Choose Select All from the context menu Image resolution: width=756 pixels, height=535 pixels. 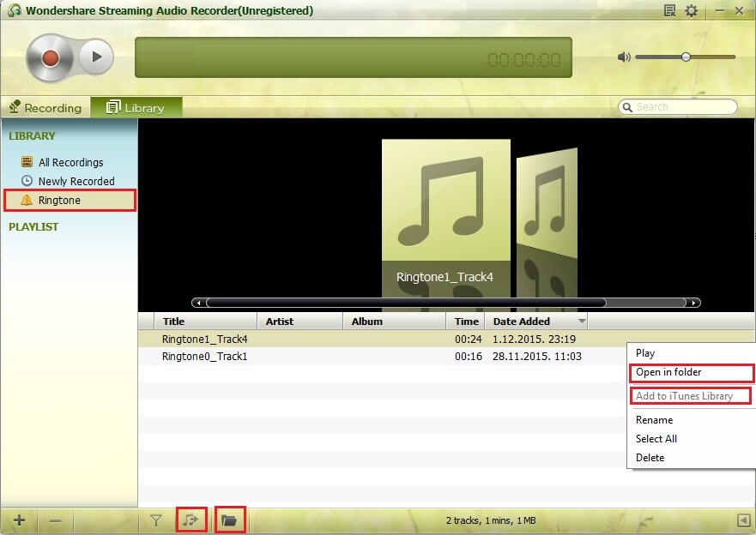point(656,439)
